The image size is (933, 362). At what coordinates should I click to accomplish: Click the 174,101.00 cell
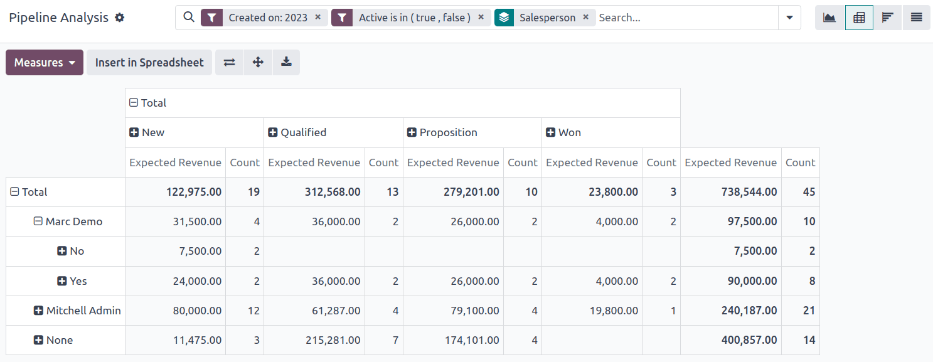coord(453,341)
